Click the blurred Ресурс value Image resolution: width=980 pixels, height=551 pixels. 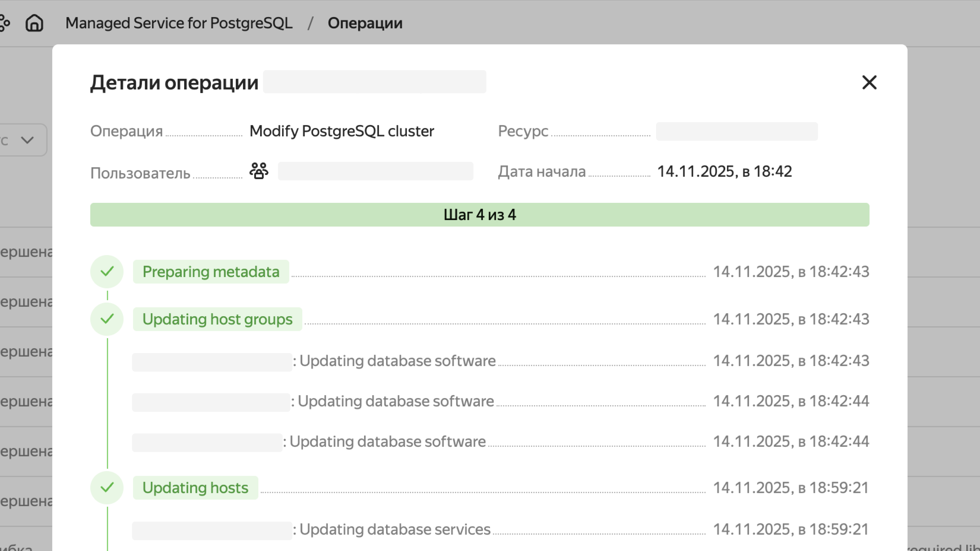737,132
